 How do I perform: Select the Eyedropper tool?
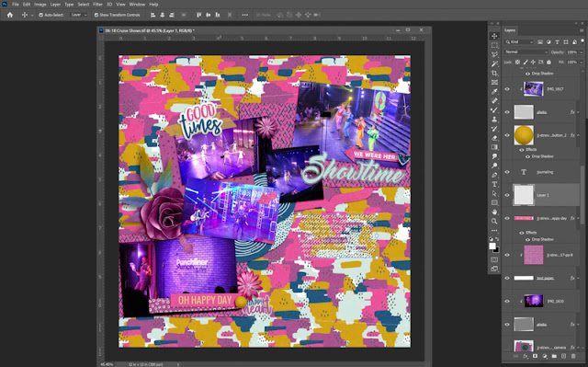coord(494,92)
